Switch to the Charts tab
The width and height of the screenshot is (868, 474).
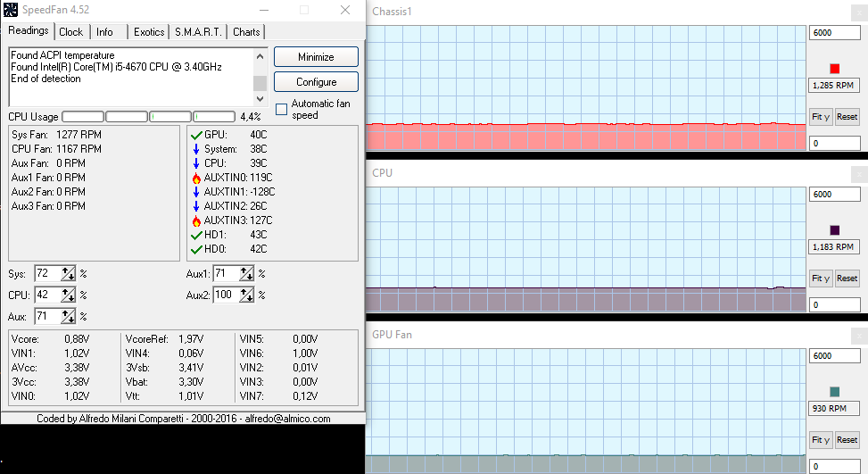[246, 32]
